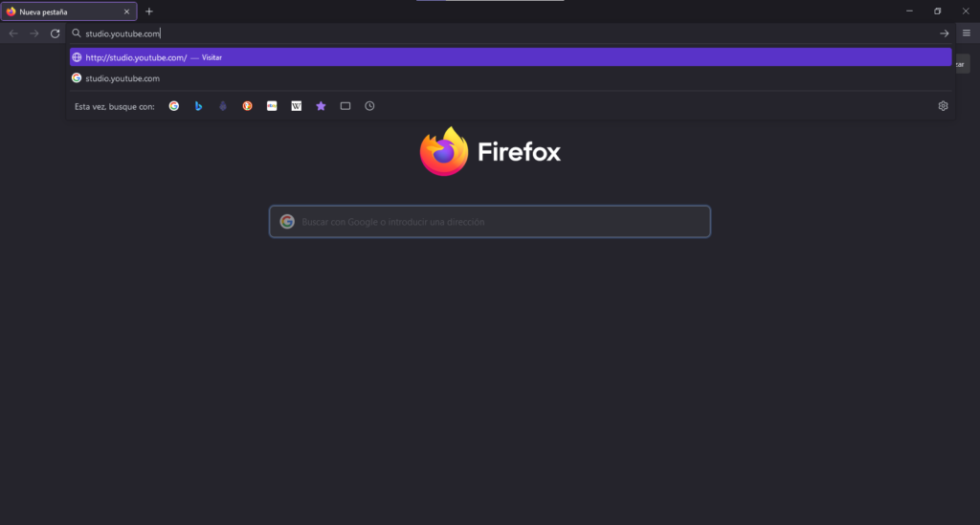Open search settings gear icon
980x525 pixels.
(x=943, y=106)
